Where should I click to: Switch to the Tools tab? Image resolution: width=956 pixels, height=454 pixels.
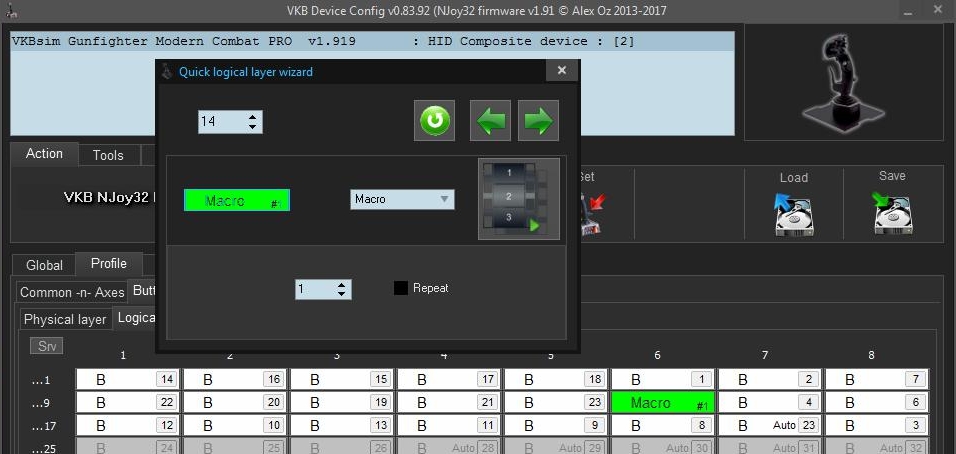pos(108,155)
